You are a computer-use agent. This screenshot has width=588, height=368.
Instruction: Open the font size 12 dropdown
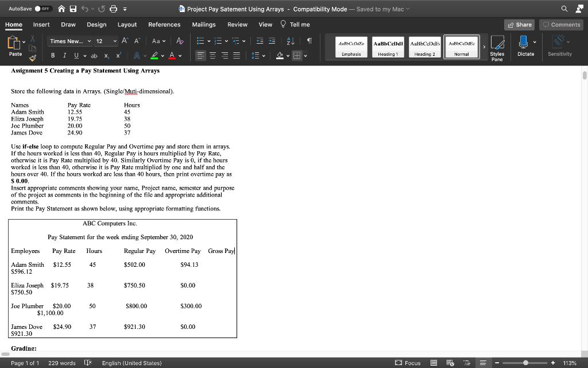coord(115,41)
